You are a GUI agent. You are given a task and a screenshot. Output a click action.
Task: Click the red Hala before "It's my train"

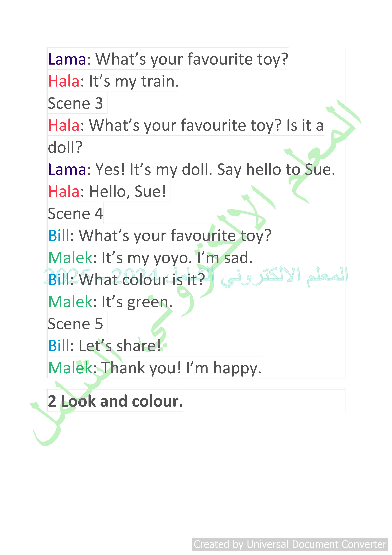64,81
